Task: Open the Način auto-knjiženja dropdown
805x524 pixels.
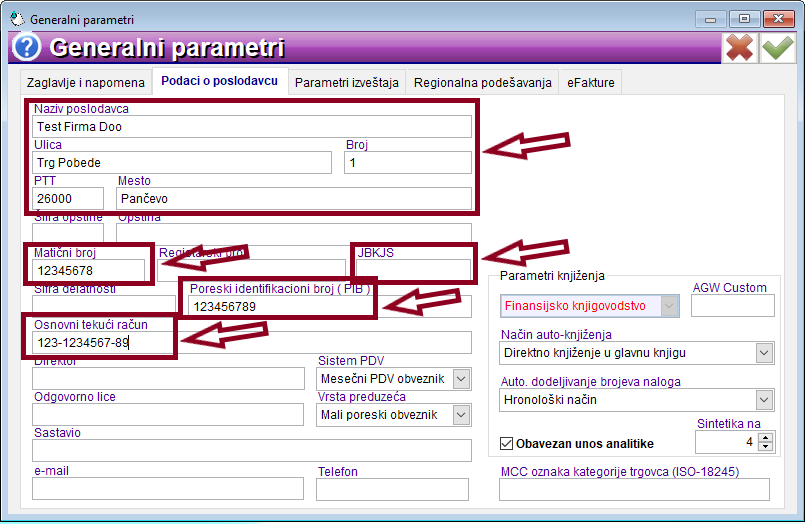Action: [764, 353]
